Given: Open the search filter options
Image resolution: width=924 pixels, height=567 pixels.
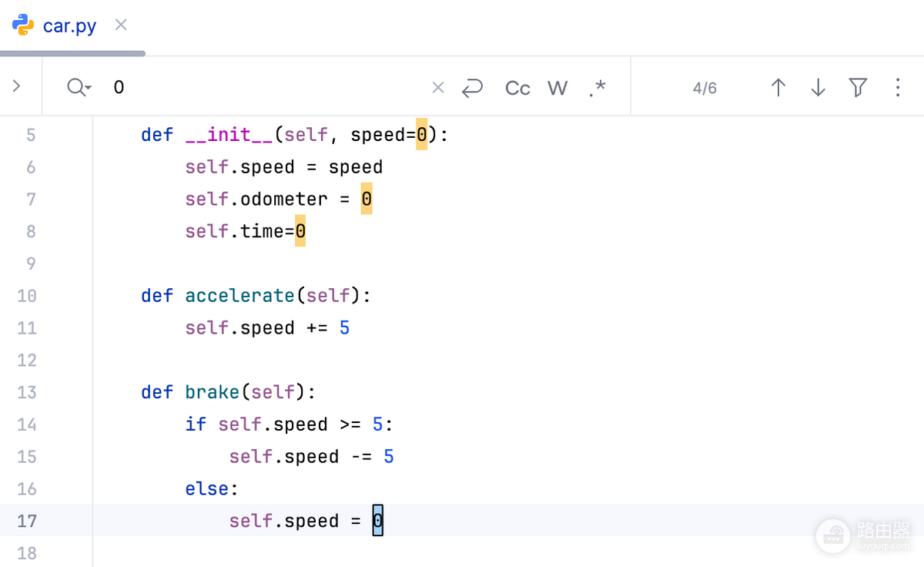Looking at the screenshot, I should pos(859,87).
